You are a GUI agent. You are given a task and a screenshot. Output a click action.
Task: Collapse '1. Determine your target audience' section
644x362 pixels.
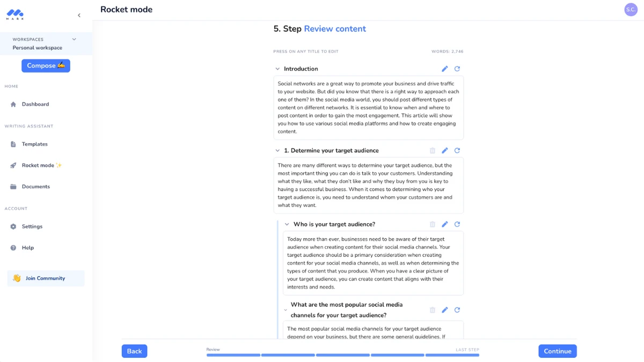(277, 151)
